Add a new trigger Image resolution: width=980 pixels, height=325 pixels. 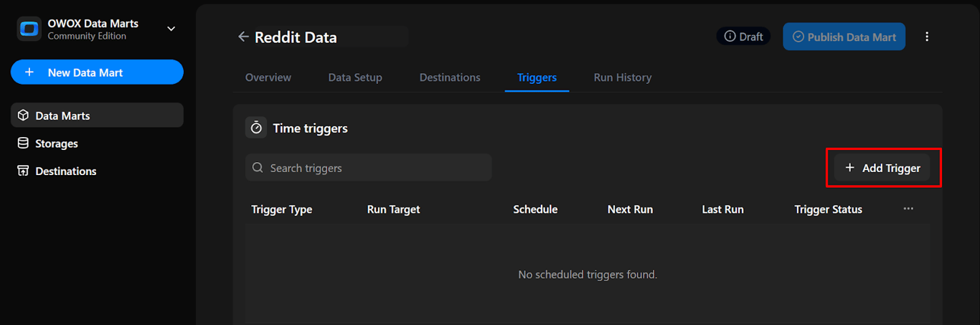click(882, 168)
